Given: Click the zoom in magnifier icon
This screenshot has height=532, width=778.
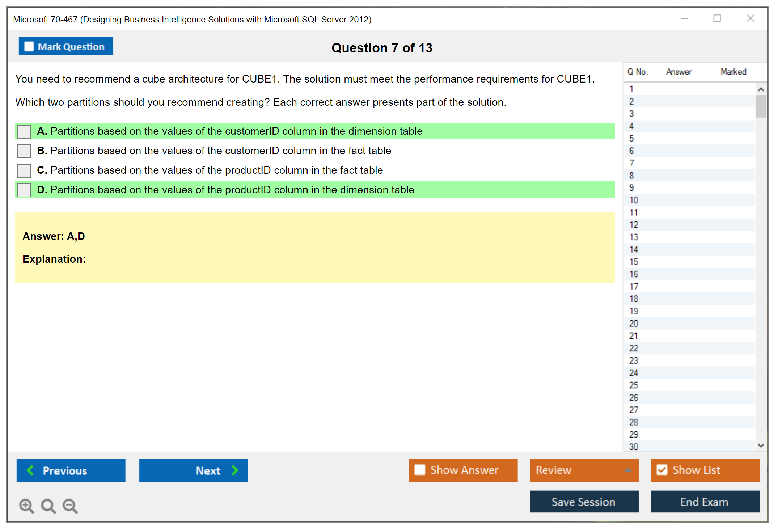Looking at the screenshot, I should coord(26,506).
